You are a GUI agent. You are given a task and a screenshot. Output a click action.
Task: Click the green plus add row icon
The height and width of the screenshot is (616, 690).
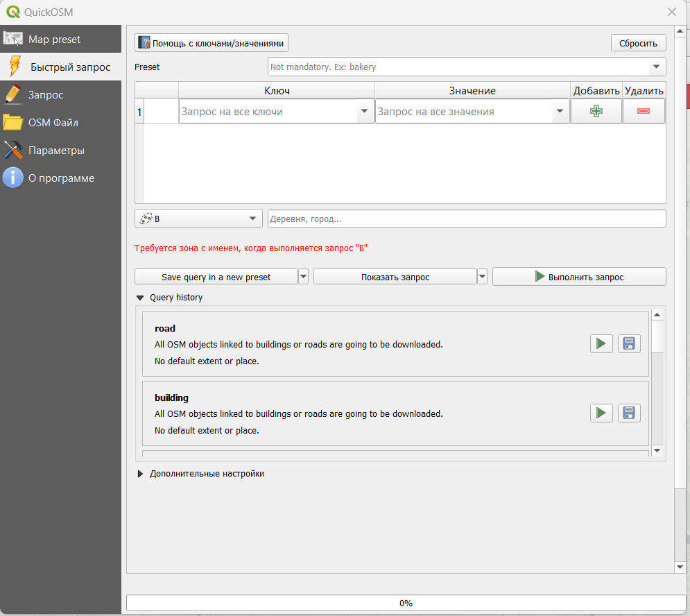click(x=596, y=111)
